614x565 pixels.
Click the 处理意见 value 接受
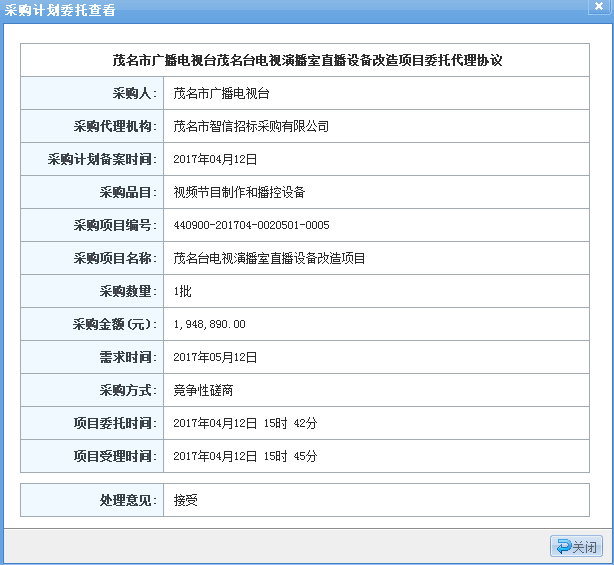coord(185,499)
